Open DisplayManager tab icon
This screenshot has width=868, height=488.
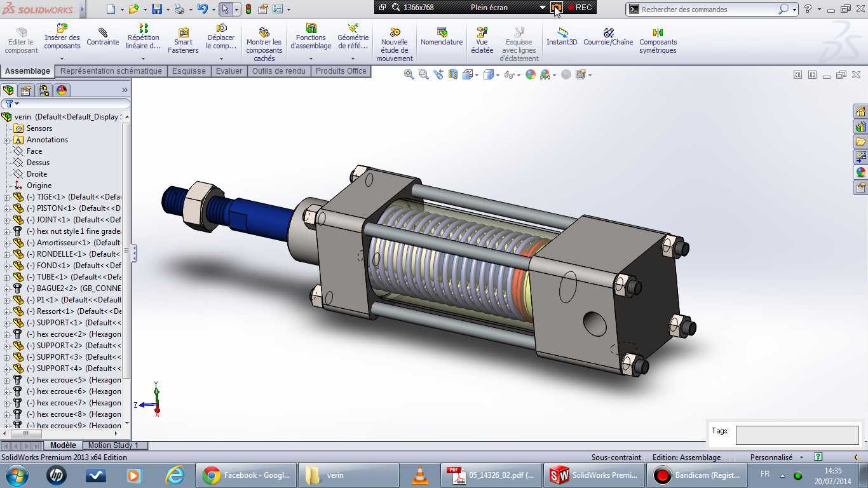coord(62,90)
